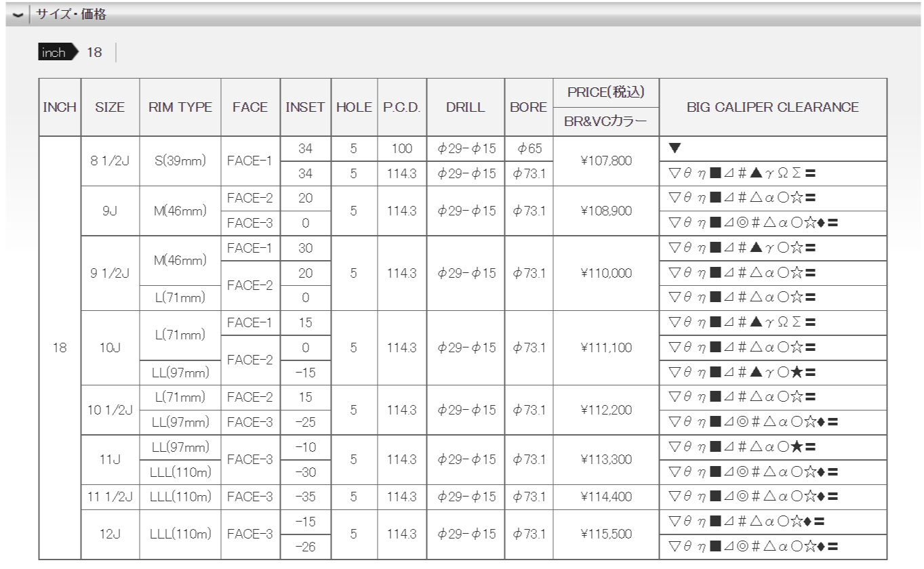The width and height of the screenshot is (924, 569).
Task: Click the PRICE(税込) header cell
Action: pos(605,92)
